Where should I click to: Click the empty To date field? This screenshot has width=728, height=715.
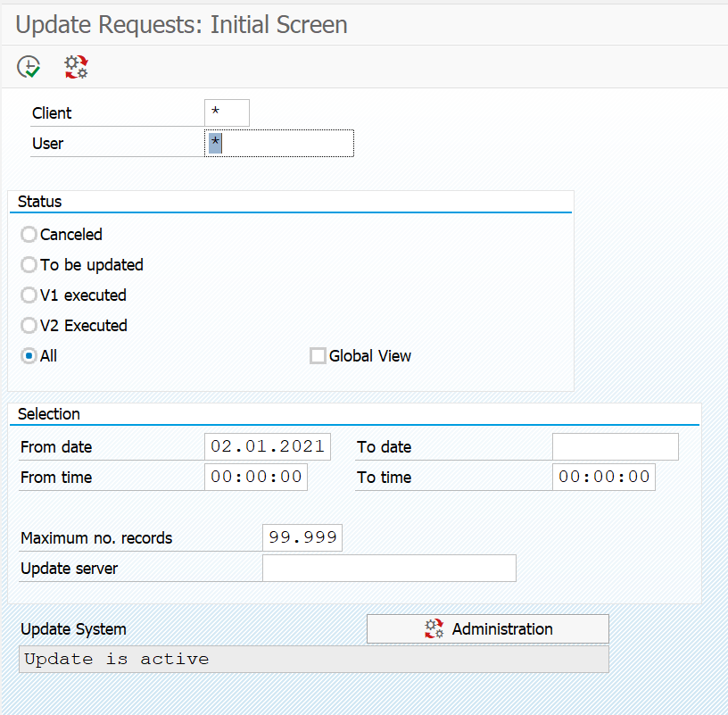616,446
